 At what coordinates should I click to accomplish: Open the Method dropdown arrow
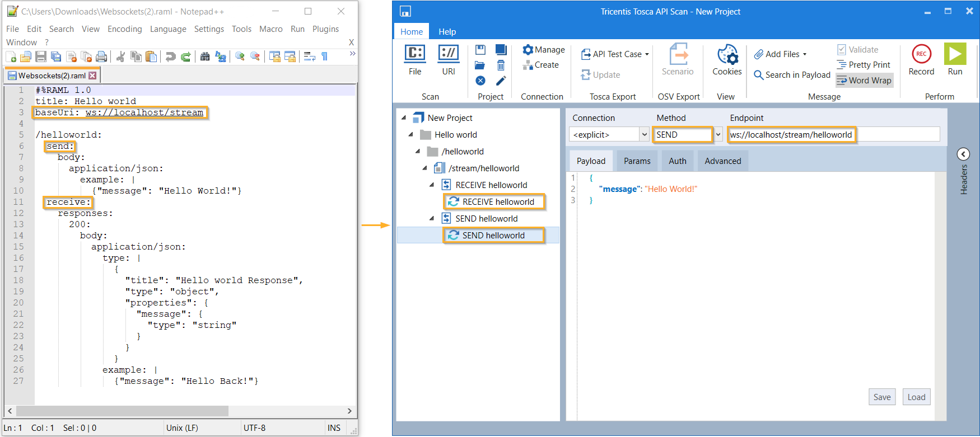pos(718,134)
